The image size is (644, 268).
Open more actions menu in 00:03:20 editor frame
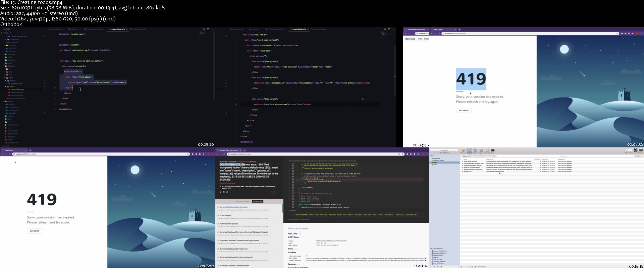pyautogui.click(x=212, y=29)
